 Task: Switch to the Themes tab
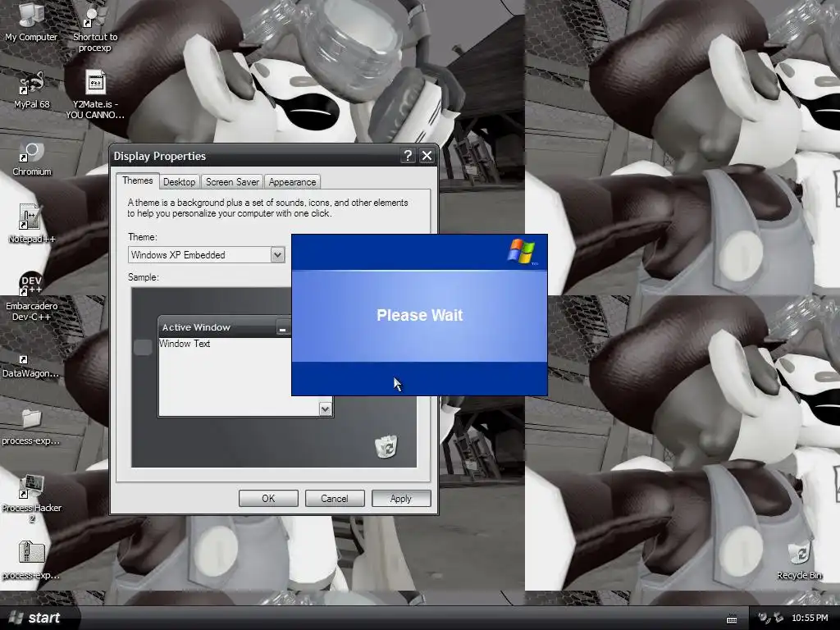[x=137, y=180]
